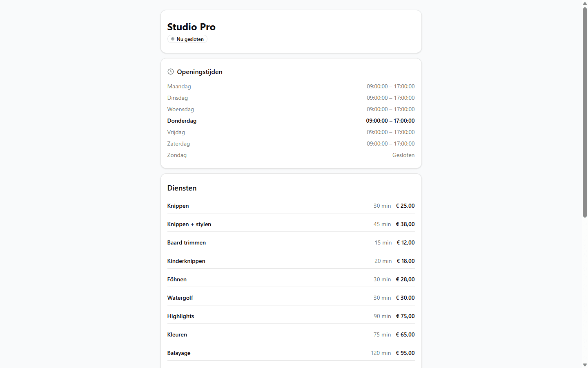
Task: Click Dinsdag's opening hours value
Action: pos(391,98)
